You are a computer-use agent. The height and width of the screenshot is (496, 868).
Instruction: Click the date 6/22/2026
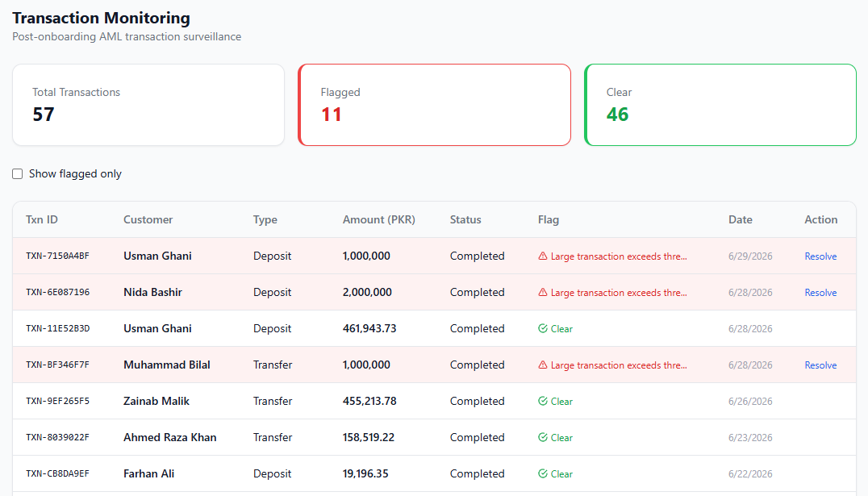750,474
